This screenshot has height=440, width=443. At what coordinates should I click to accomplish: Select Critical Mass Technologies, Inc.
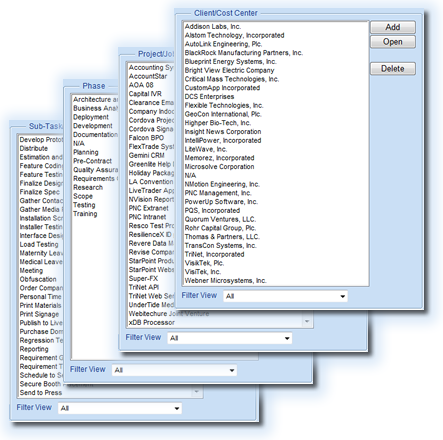point(232,79)
